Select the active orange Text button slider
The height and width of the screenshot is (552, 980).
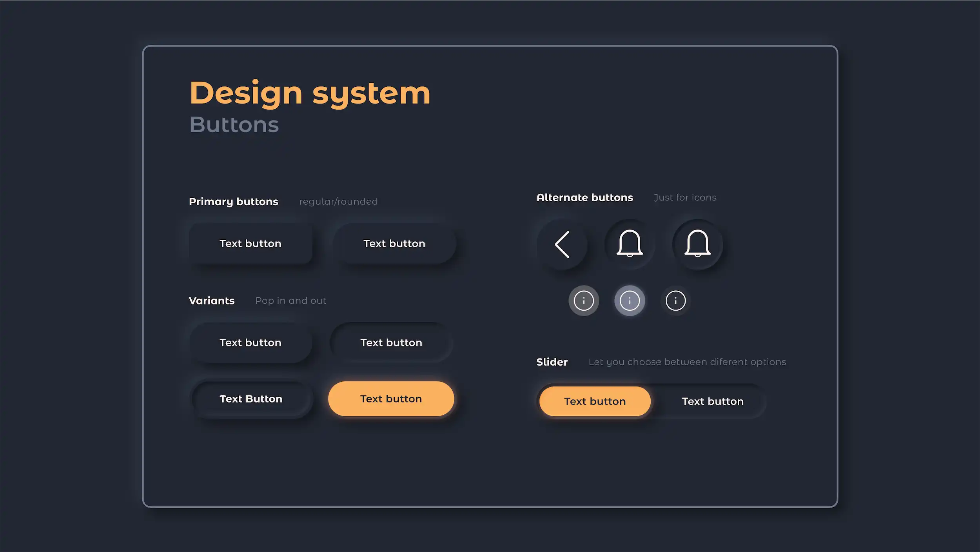point(595,401)
